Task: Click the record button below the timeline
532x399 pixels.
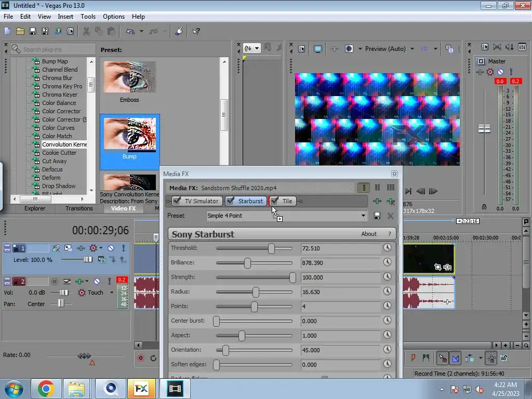Action: pos(141,358)
